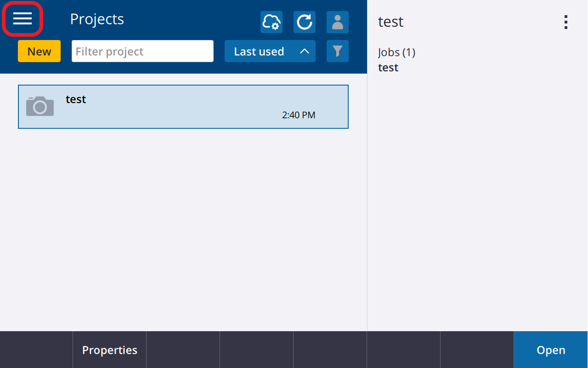
Task: Expand the Last used sort dropdown
Action: (270, 51)
